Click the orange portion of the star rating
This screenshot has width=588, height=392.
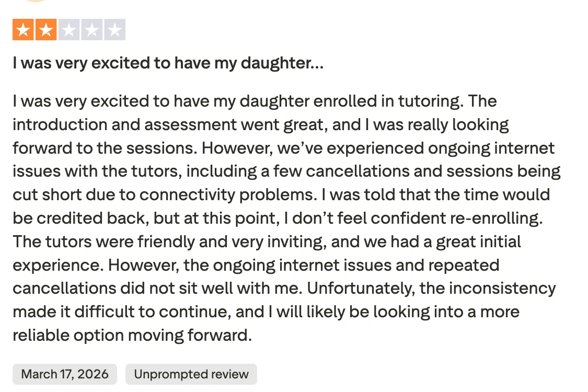tap(34, 30)
